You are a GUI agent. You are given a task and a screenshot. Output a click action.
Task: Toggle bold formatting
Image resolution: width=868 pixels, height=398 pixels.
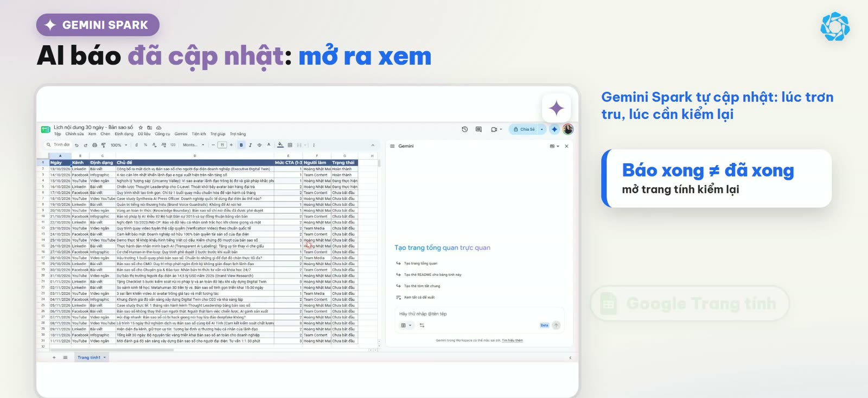(x=241, y=145)
